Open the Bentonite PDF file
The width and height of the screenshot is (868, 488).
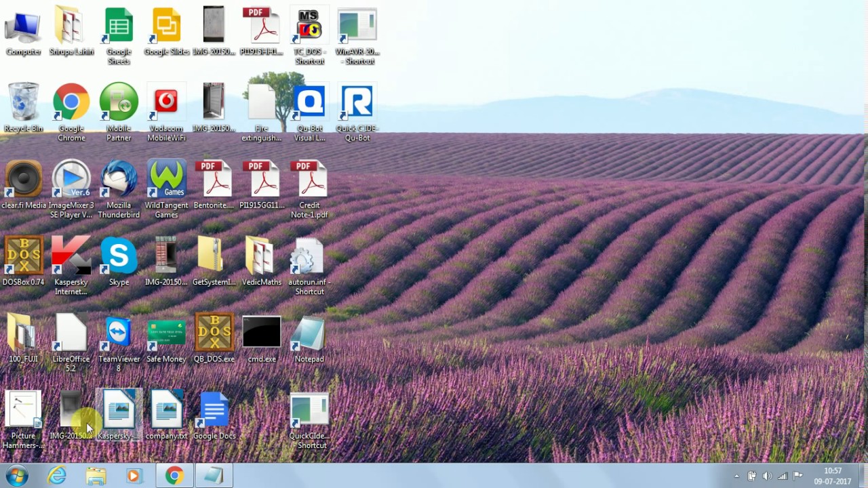click(x=214, y=185)
